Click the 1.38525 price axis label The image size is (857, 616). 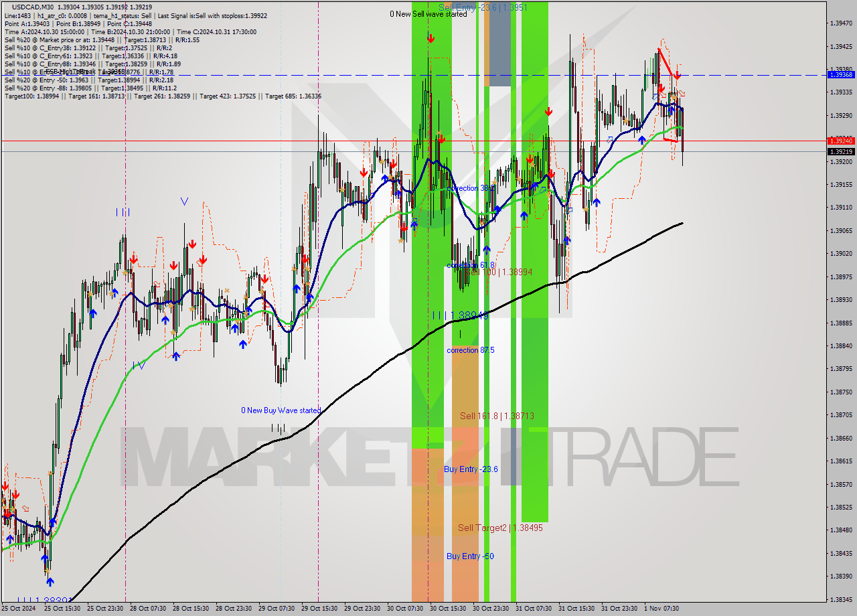point(841,507)
